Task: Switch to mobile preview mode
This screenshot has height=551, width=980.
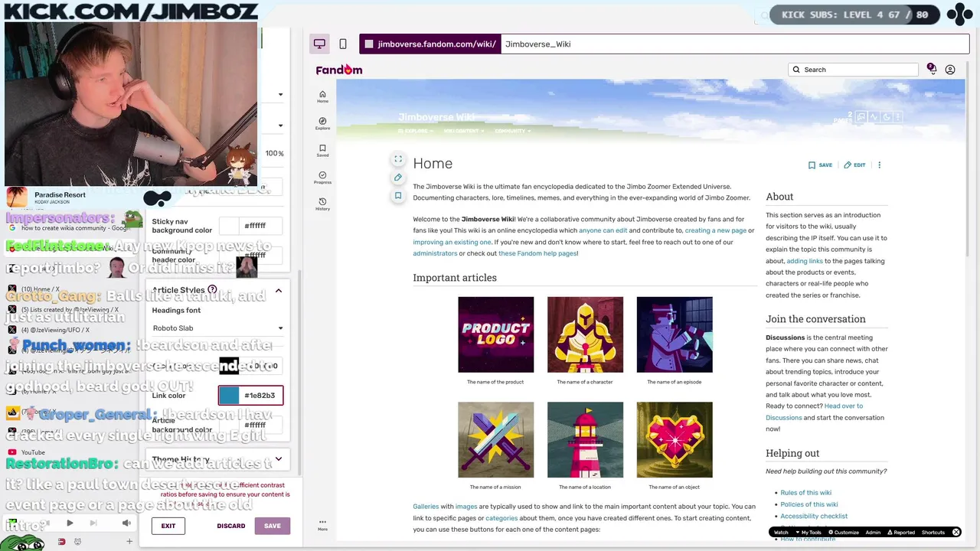Action: pos(343,44)
